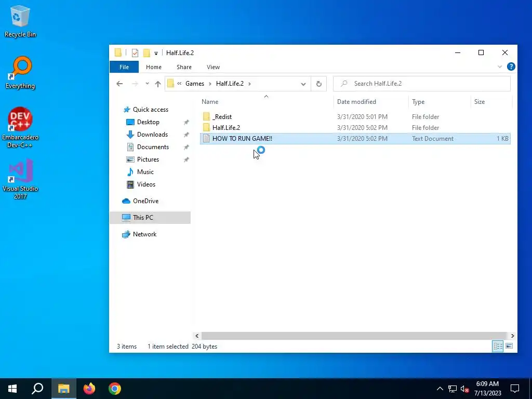This screenshot has width=532, height=399.
Task: Launch the Everything search shortcut
Action: pos(20,73)
